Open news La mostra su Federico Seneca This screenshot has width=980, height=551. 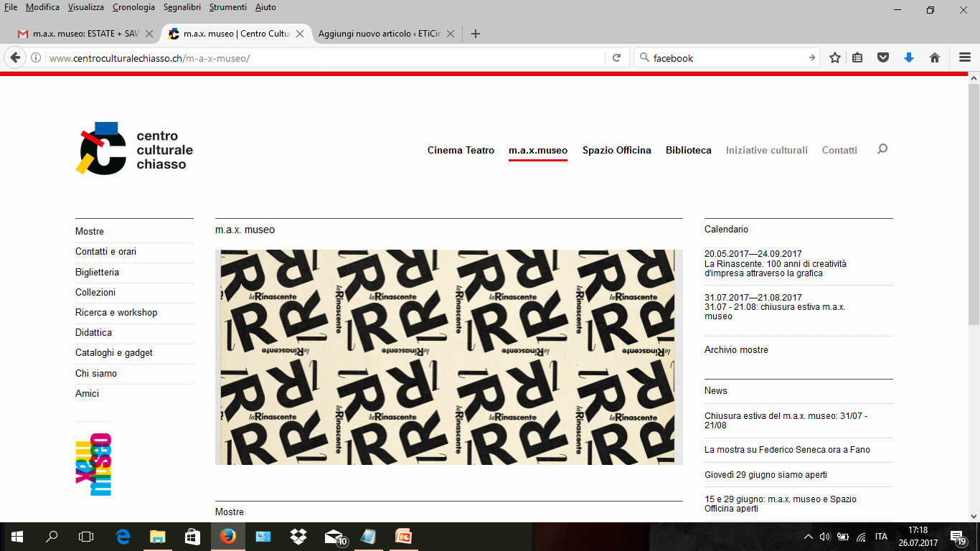(x=787, y=449)
